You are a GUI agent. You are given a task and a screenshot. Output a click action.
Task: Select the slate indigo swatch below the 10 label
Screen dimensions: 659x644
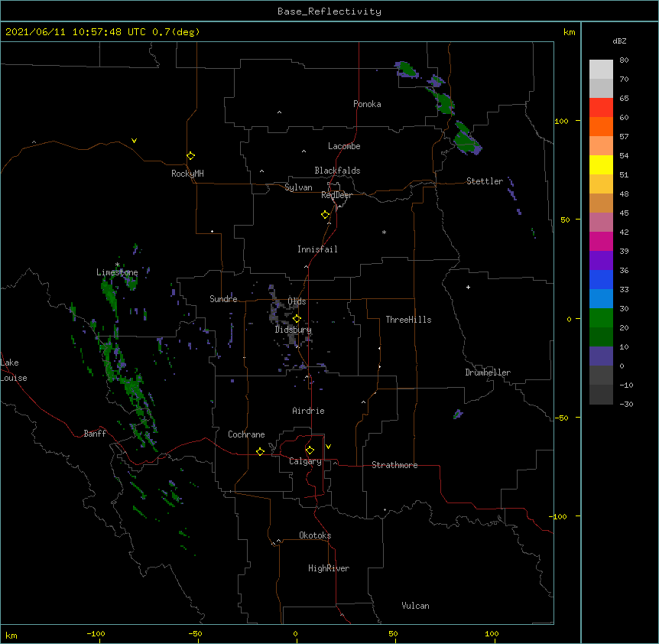click(601, 356)
